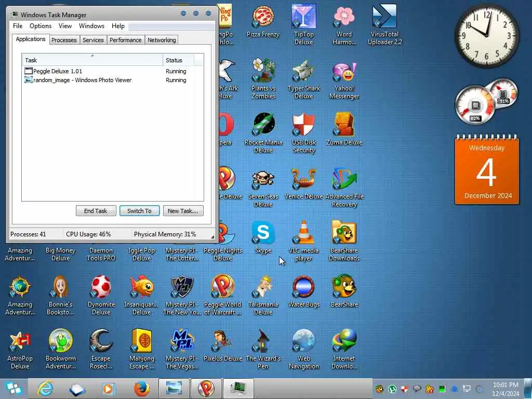Image resolution: width=532 pixels, height=399 pixels.
Task: Select Talismania Deluxe icon
Action: (263, 295)
